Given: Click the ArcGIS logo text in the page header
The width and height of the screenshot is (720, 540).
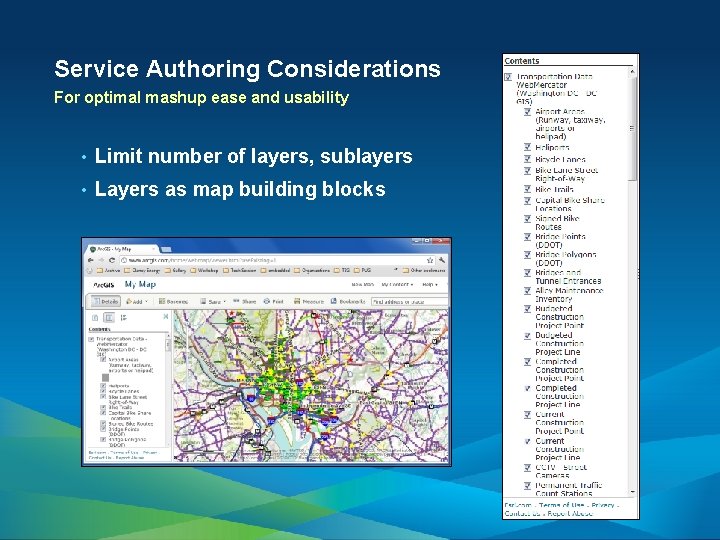Looking at the screenshot, I should pyautogui.click(x=104, y=285).
